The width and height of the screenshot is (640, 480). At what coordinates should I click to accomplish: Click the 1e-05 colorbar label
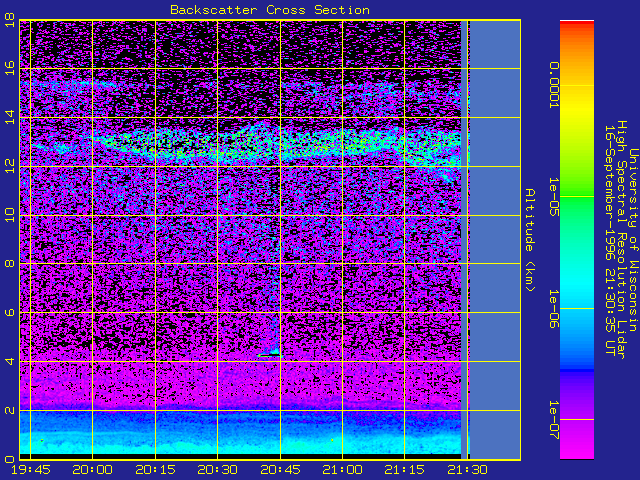pyautogui.click(x=554, y=196)
